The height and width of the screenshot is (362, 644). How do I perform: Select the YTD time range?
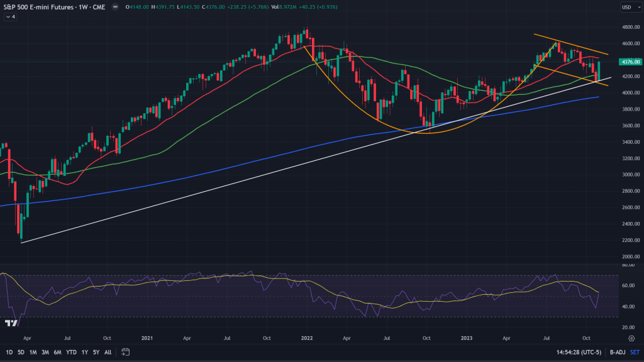[x=70, y=351]
